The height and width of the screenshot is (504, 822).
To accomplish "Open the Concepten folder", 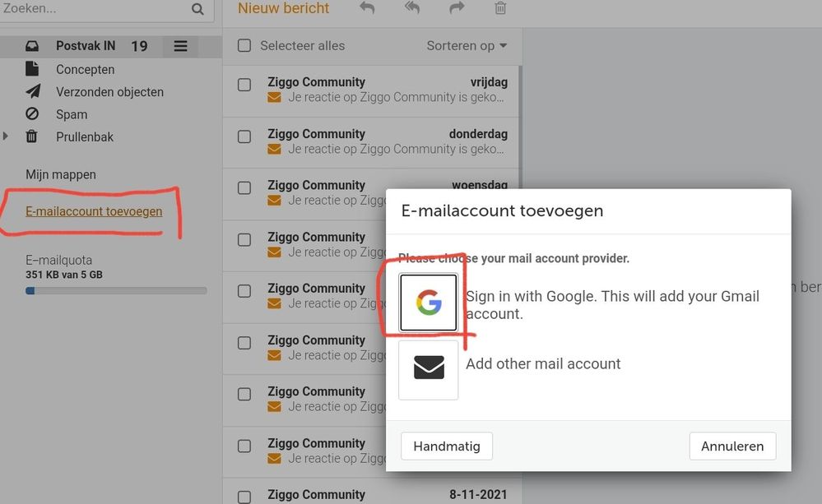I will (x=85, y=69).
